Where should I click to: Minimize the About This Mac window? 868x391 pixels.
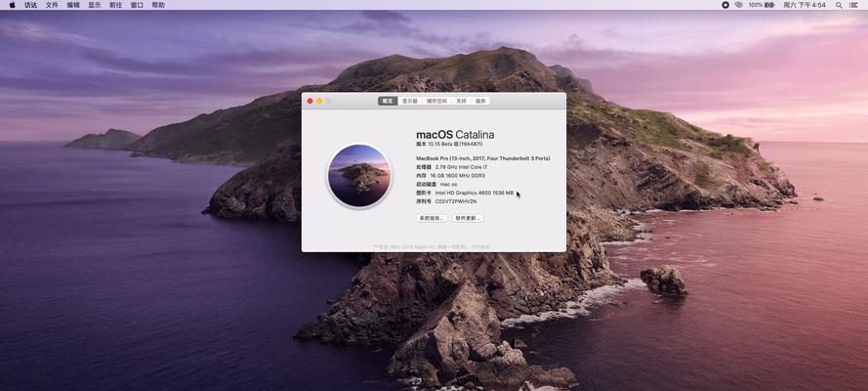(x=319, y=101)
